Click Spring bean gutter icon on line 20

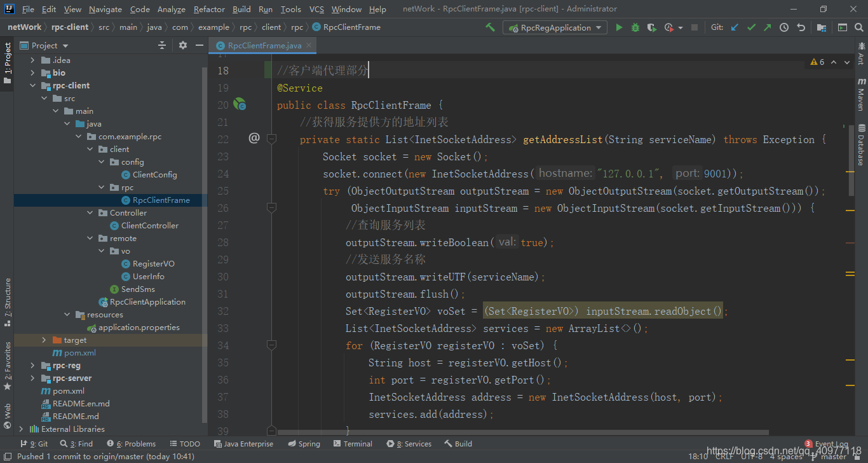pos(240,104)
